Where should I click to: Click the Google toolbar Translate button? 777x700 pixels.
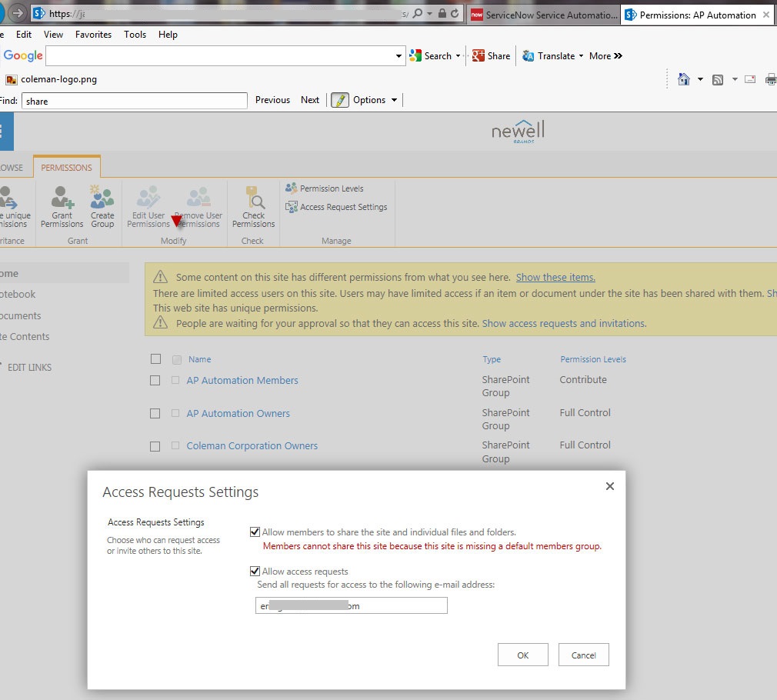549,56
